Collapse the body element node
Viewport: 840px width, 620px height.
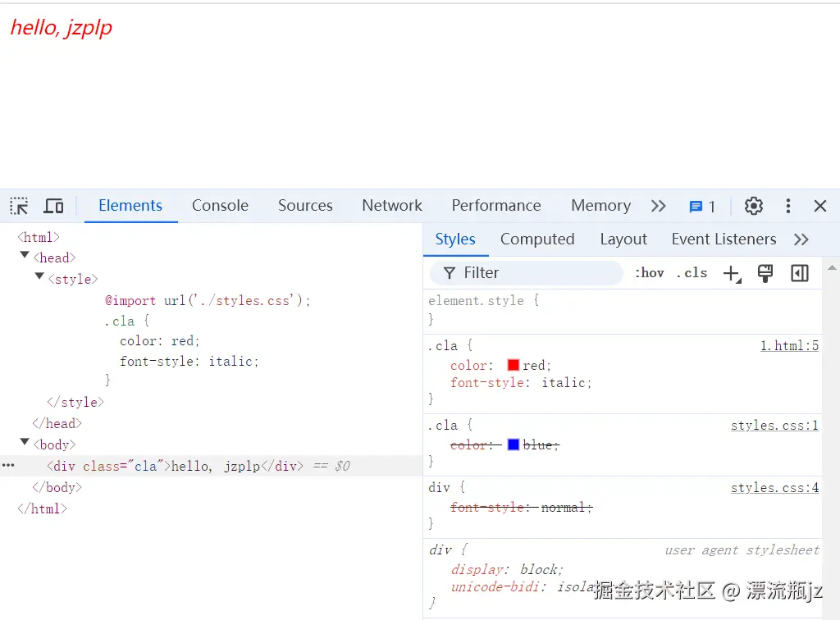coord(25,444)
